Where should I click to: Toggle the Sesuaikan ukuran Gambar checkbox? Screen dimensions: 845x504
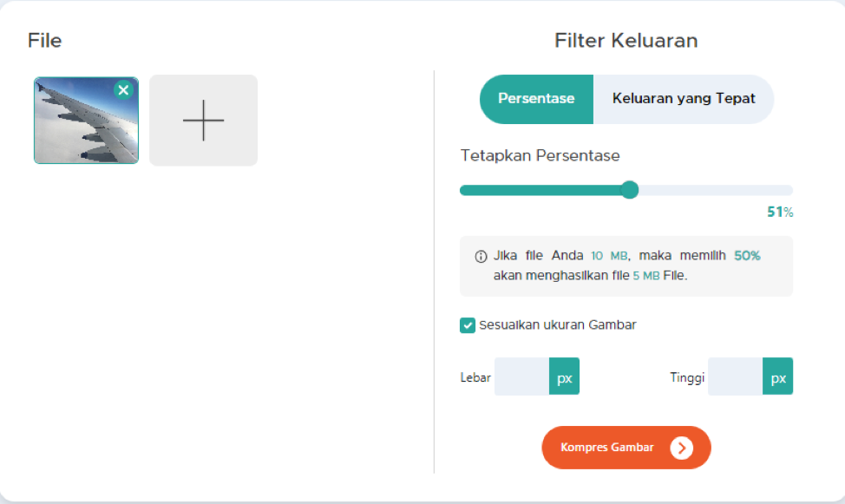(x=468, y=325)
